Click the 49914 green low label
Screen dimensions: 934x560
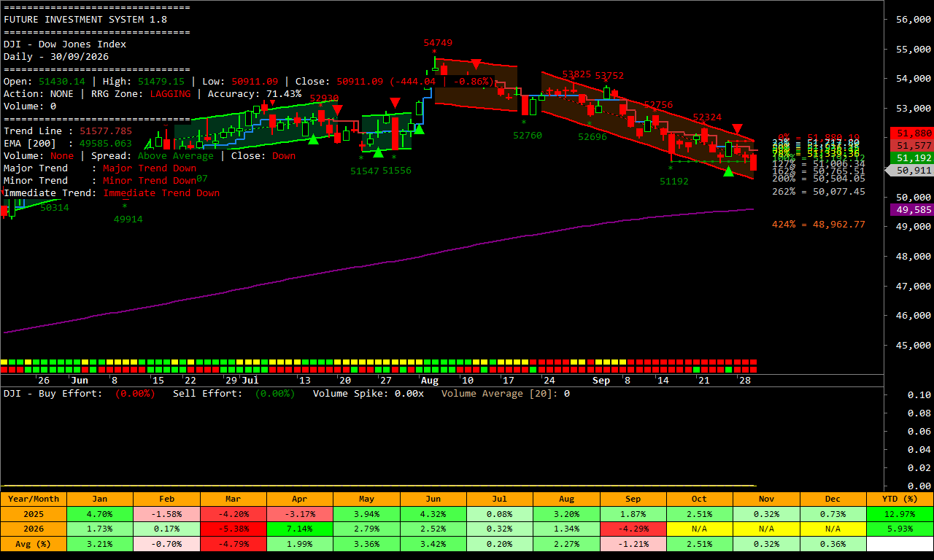coord(128,219)
